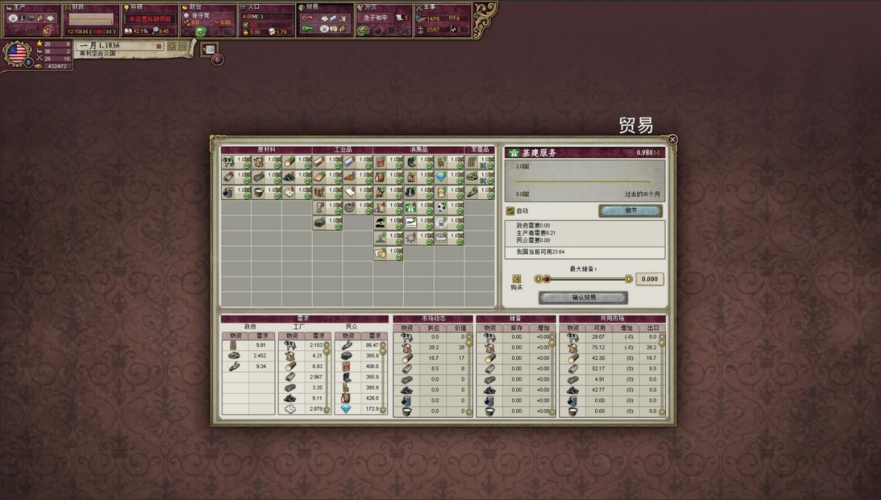Click the common market list scrollbar

662,374
